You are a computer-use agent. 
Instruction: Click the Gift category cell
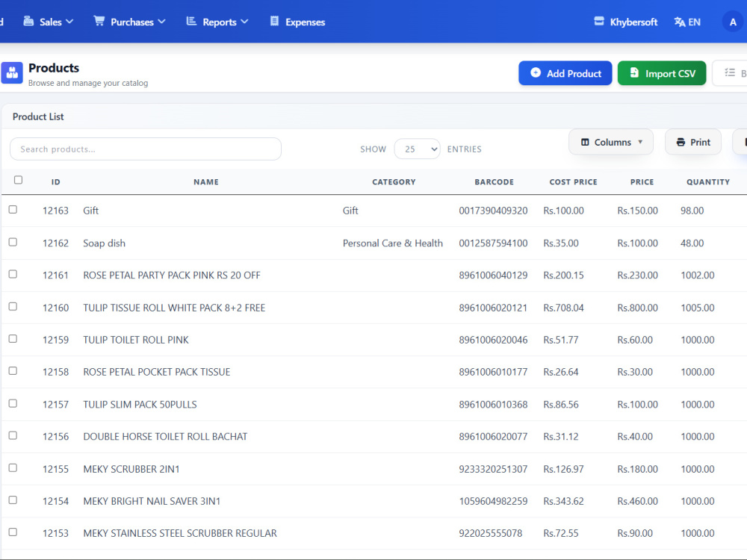350,211
